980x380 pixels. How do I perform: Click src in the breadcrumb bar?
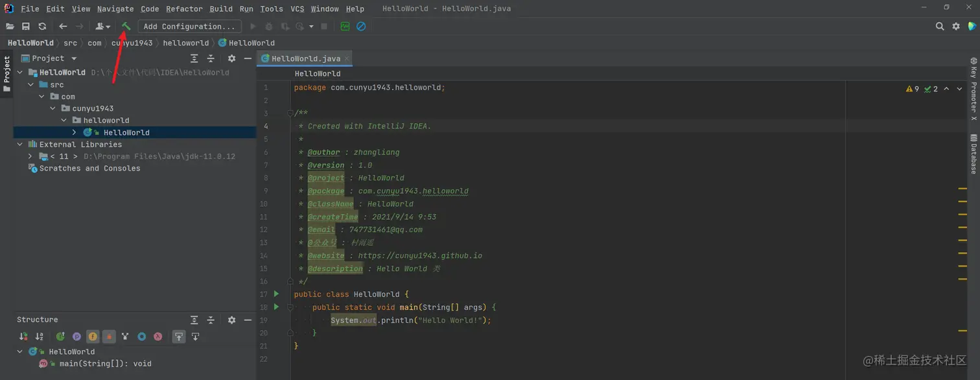[x=70, y=43]
